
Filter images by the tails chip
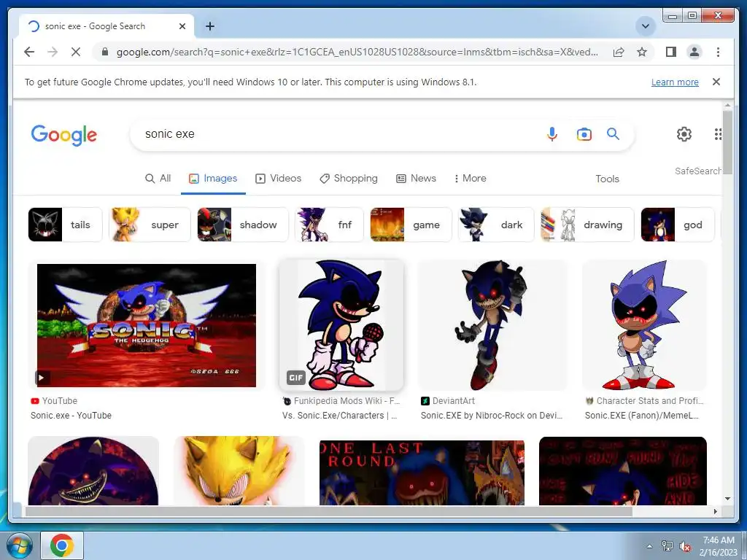click(x=65, y=225)
